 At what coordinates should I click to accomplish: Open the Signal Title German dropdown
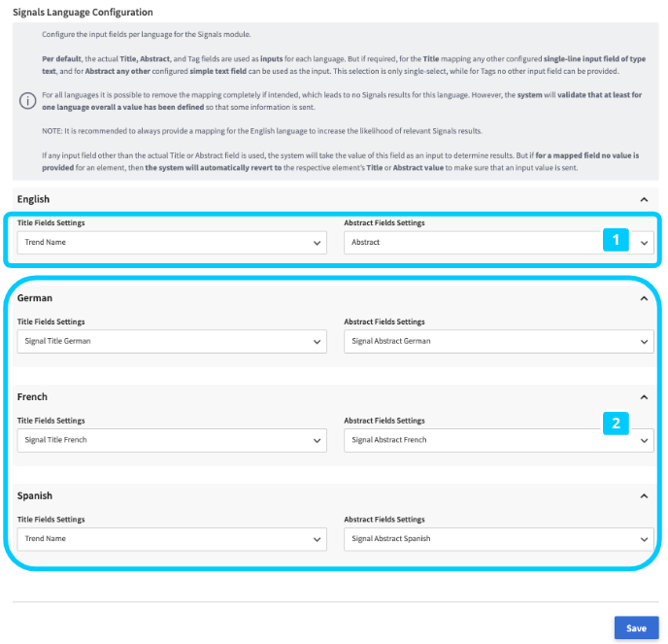[172, 342]
